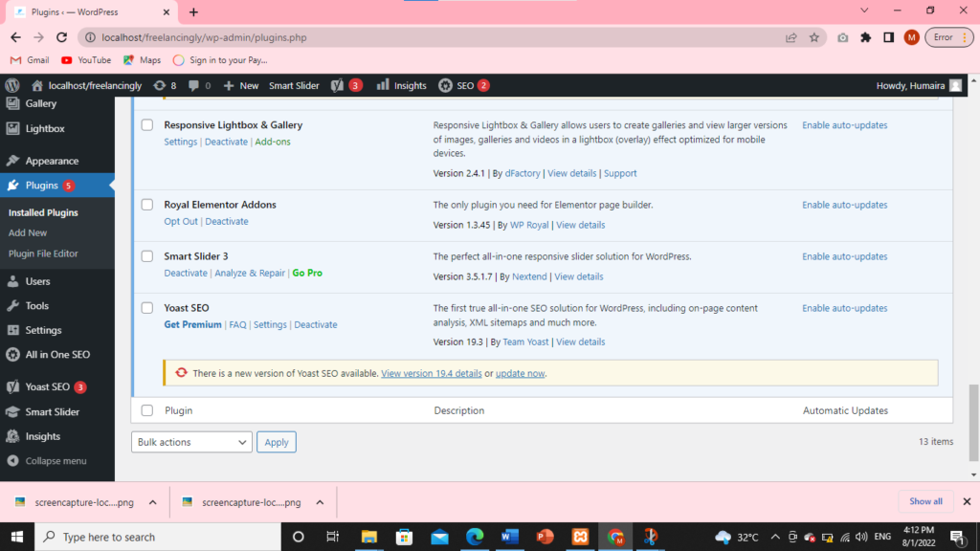Open Smart Slider in admin bar
Viewport: 980px width, 551px height.
tap(294, 85)
